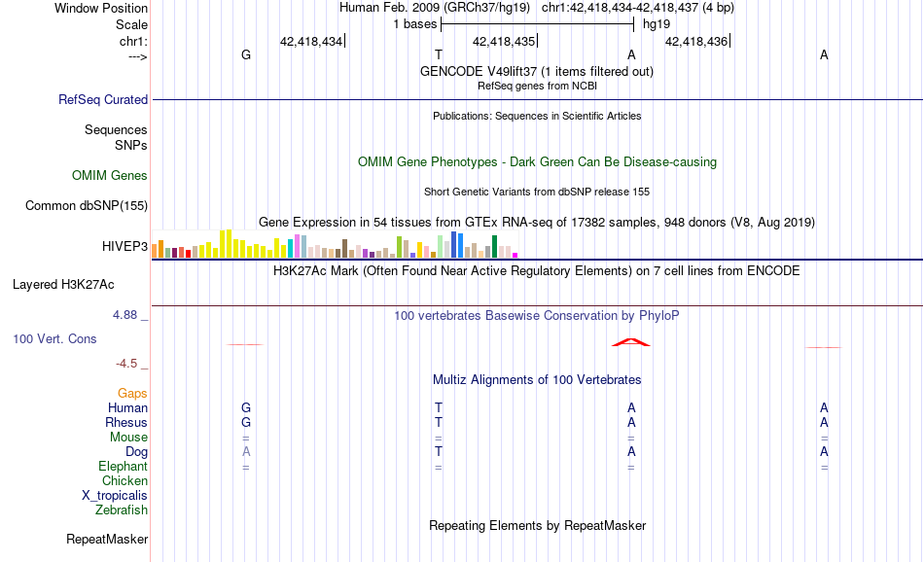Click 'Publications: Sequences in Scientific Articles' title
The image size is (924, 562).
tap(537, 116)
